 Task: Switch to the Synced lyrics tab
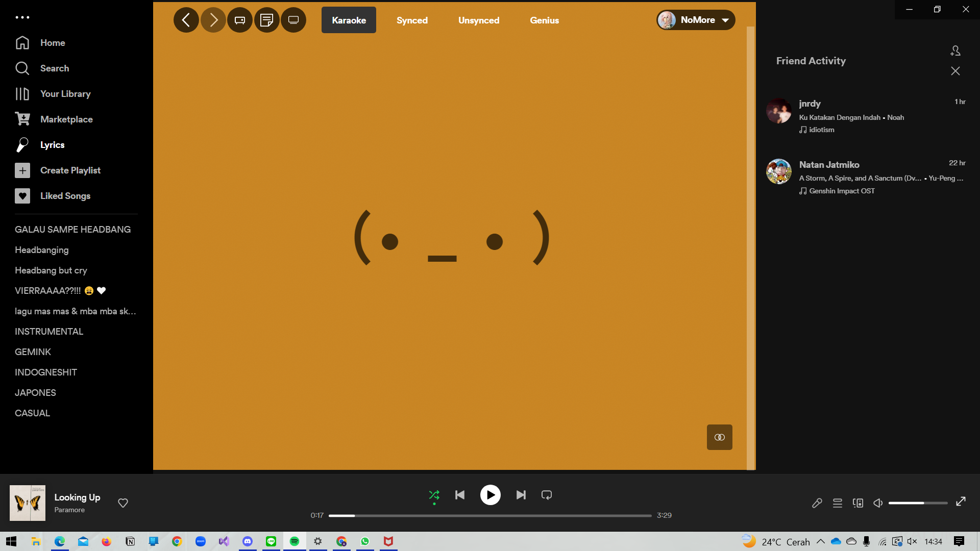412,20
